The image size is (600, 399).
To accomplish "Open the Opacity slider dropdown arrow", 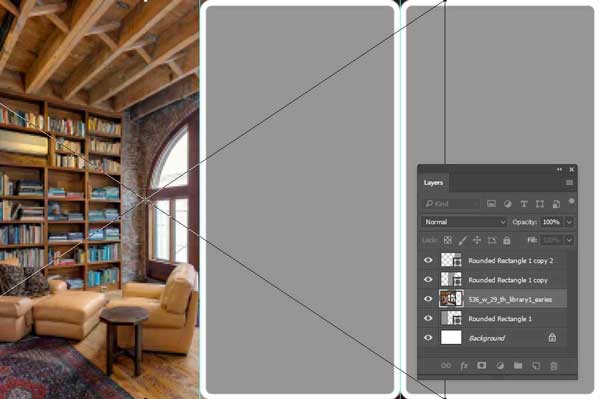I will coord(569,222).
